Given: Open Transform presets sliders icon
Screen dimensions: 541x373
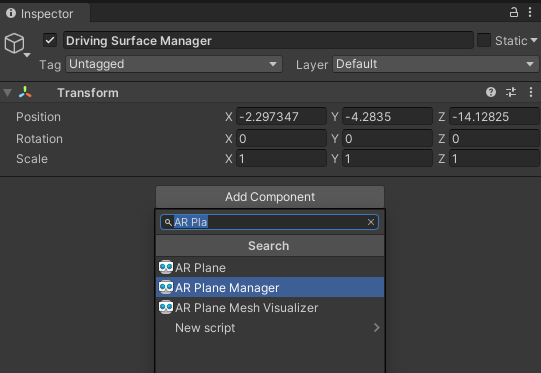Looking at the screenshot, I should tap(511, 92).
